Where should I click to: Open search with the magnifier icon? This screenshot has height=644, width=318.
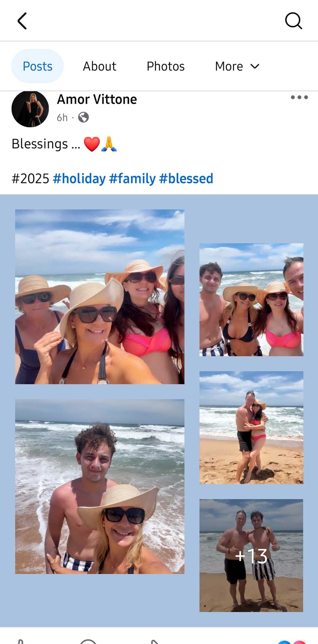[x=294, y=21]
